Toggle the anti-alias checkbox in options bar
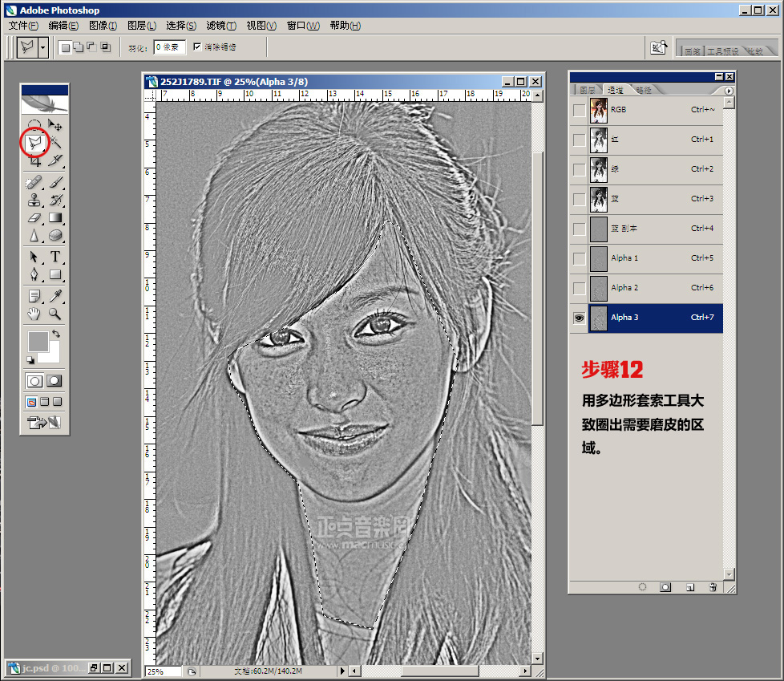The height and width of the screenshot is (681, 784). tap(197, 47)
